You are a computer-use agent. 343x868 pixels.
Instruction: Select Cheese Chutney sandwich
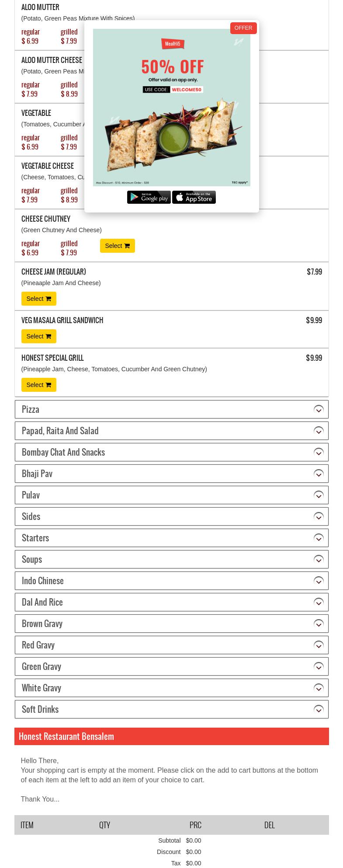pos(117,246)
